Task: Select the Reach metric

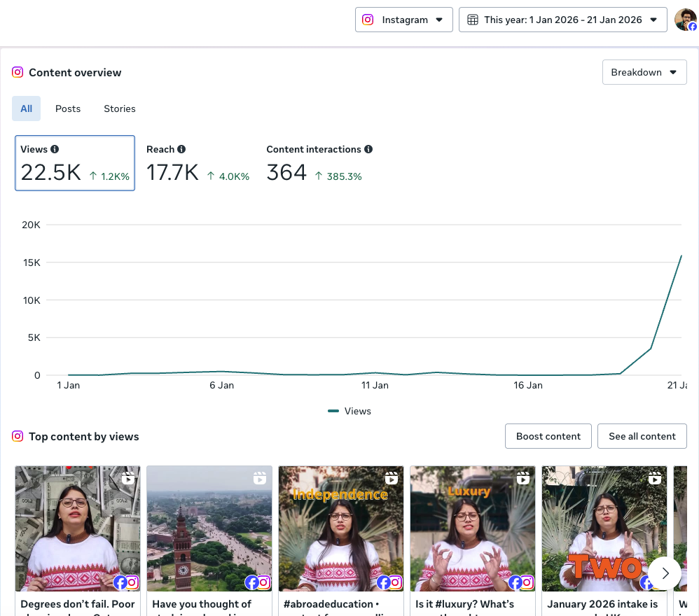Action: [198, 163]
